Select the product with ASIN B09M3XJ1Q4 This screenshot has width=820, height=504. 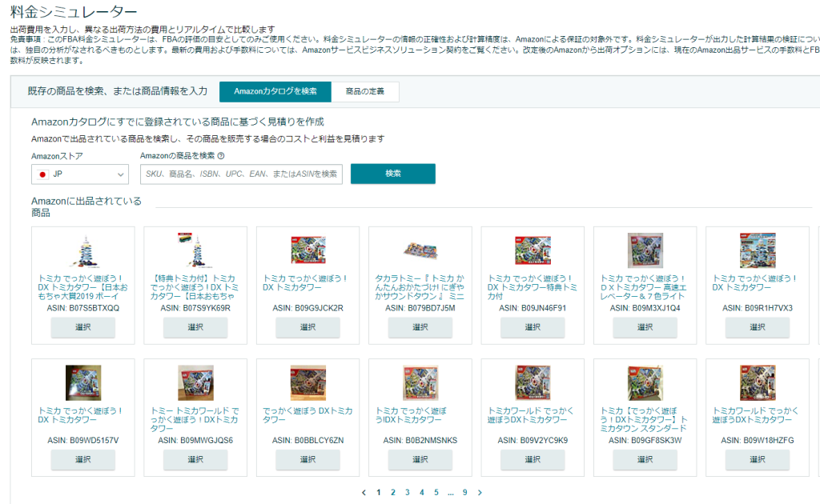pyautogui.click(x=645, y=327)
